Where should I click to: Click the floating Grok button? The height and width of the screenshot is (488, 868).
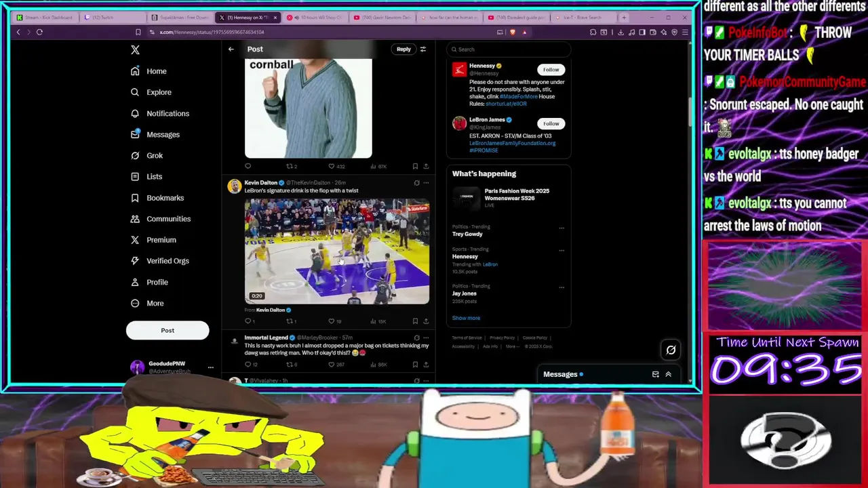coord(671,350)
